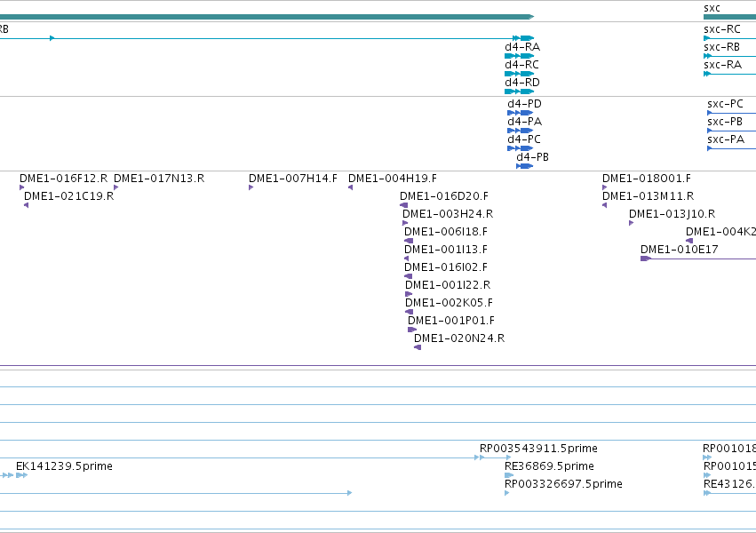Select feature DME1-013M11.R
756x533 pixels.
click(x=648, y=196)
